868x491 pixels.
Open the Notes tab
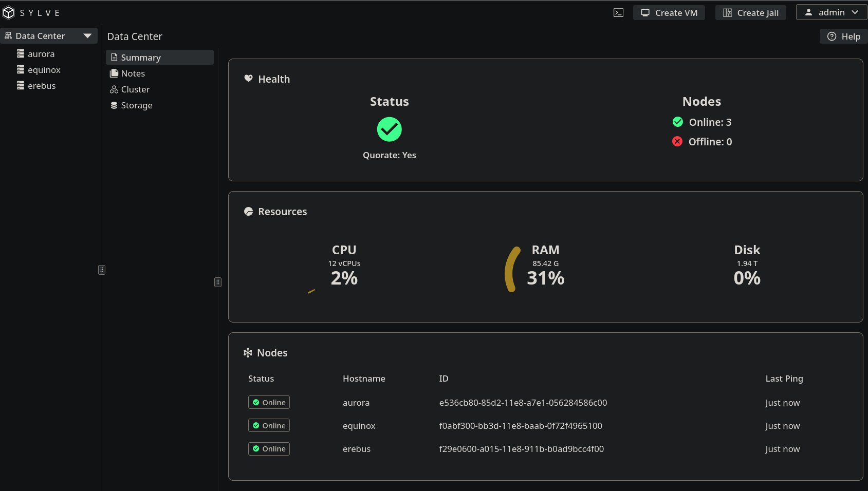(x=133, y=73)
